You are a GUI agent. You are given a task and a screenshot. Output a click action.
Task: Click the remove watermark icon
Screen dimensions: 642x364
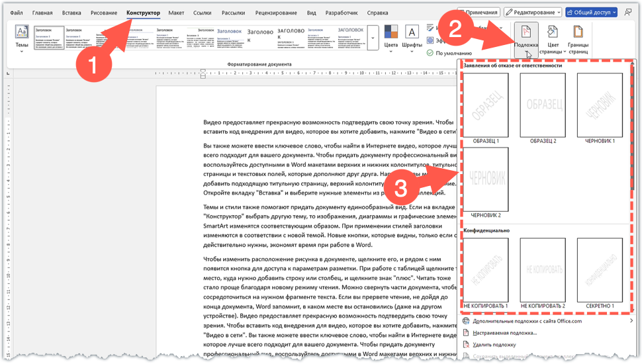point(465,345)
